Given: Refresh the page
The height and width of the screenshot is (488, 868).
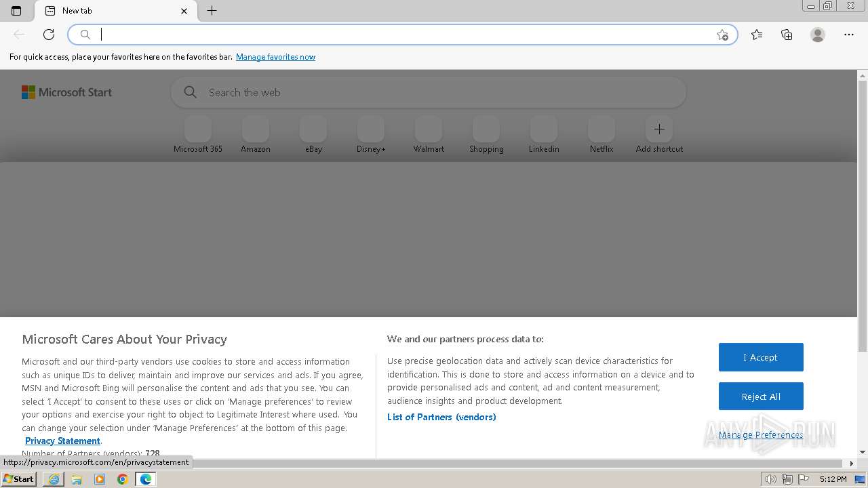Looking at the screenshot, I should [49, 35].
